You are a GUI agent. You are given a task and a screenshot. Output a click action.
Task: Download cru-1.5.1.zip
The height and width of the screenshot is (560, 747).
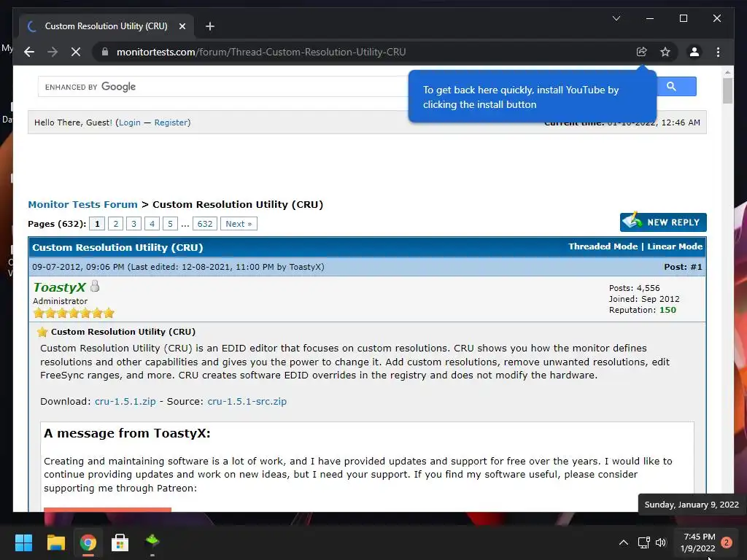coord(125,402)
